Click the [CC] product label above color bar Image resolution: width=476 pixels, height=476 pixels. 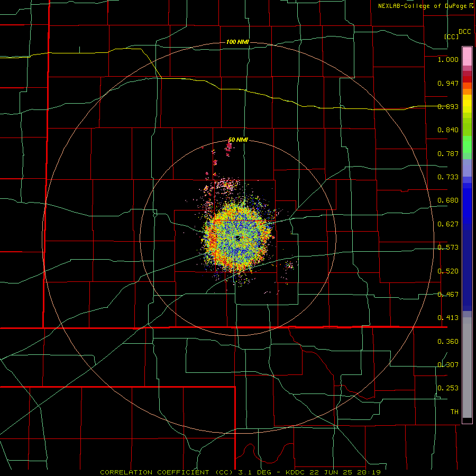click(x=452, y=36)
